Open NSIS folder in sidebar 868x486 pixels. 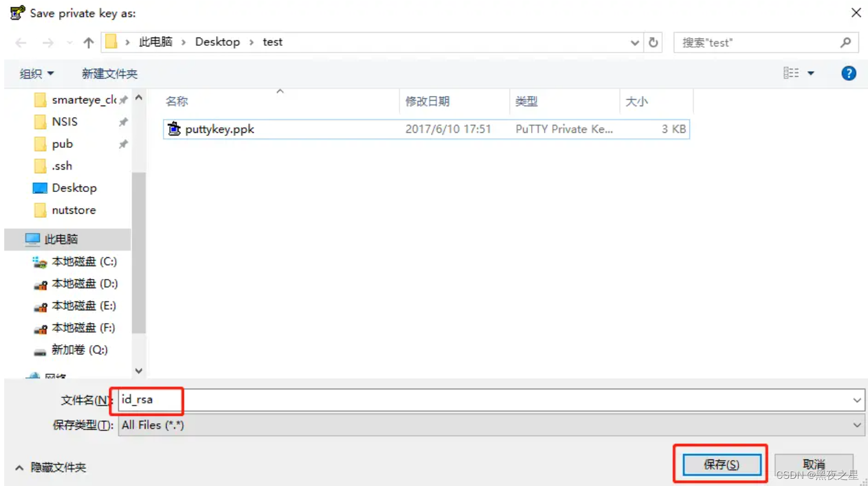[x=57, y=122]
